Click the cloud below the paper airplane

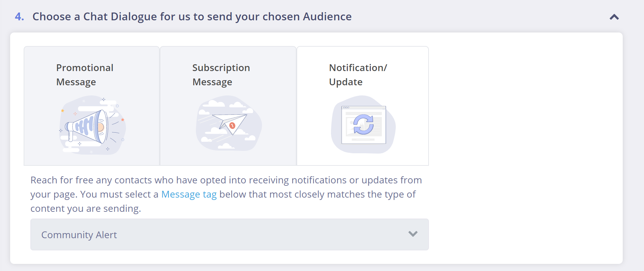[226, 146]
